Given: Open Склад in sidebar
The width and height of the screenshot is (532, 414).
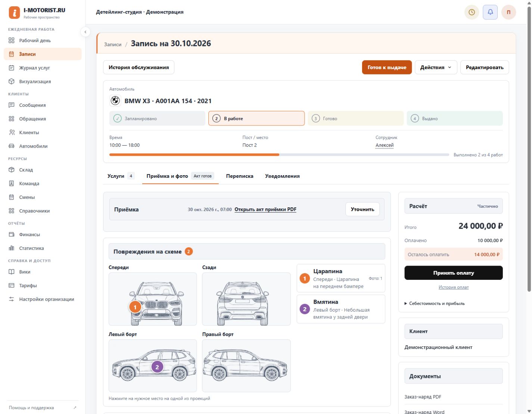Looking at the screenshot, I should (x=43, y=170).
